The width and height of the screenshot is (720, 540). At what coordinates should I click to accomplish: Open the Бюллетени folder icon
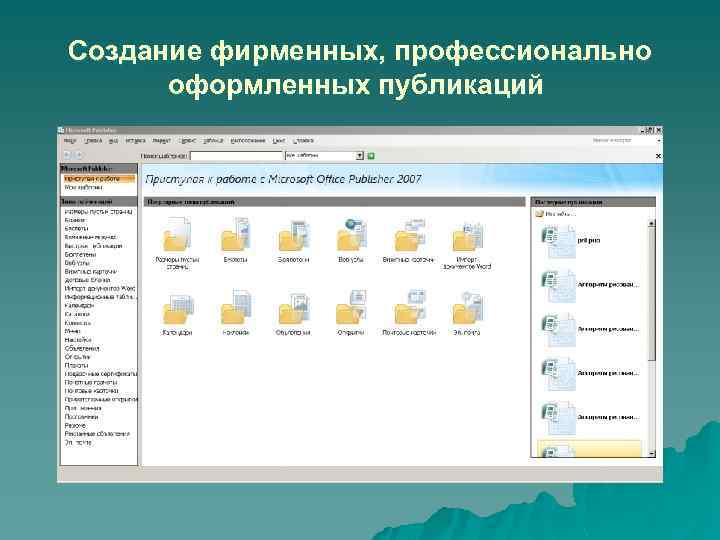293,235
